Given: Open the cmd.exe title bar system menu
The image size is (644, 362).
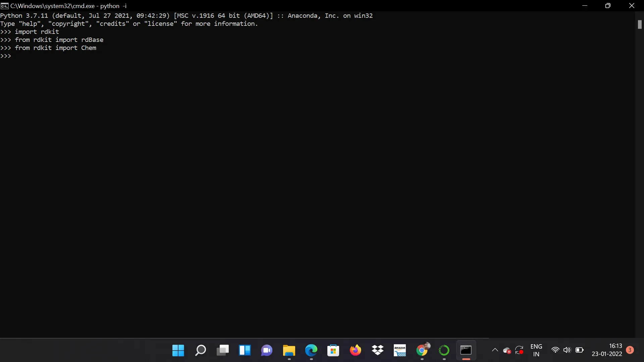Looking at the screenshot, I should pos(5,6).
